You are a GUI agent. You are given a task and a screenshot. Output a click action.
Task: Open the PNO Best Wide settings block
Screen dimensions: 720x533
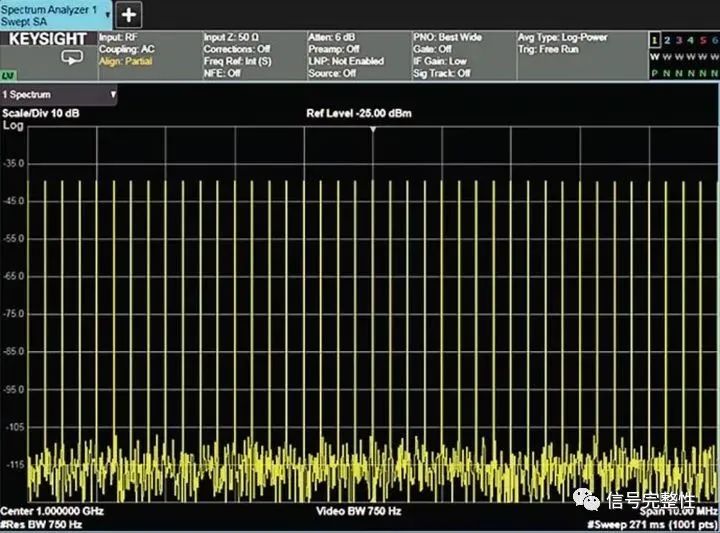460,55
